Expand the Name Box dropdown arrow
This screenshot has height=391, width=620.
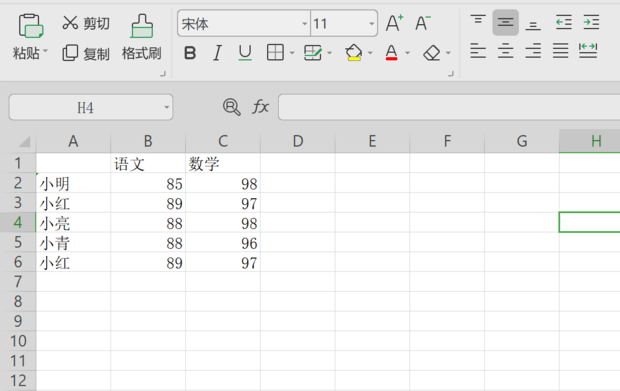tap(166, 107)
